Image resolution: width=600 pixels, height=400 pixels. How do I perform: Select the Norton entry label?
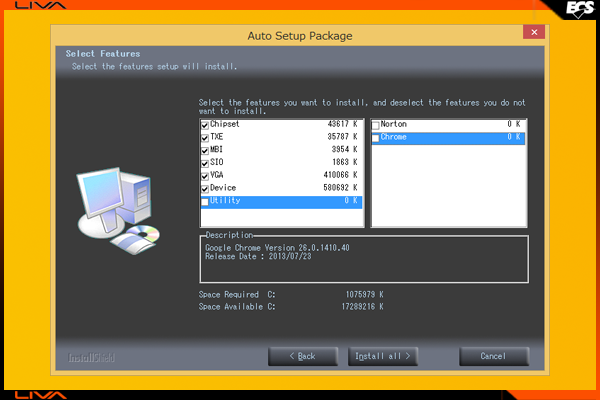coord(393,124)
